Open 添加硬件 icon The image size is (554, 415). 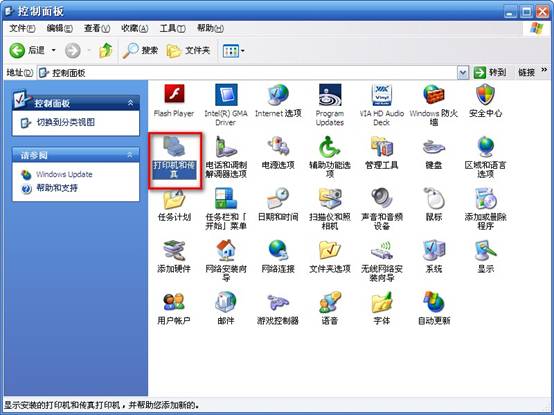(x=174, y=257)
